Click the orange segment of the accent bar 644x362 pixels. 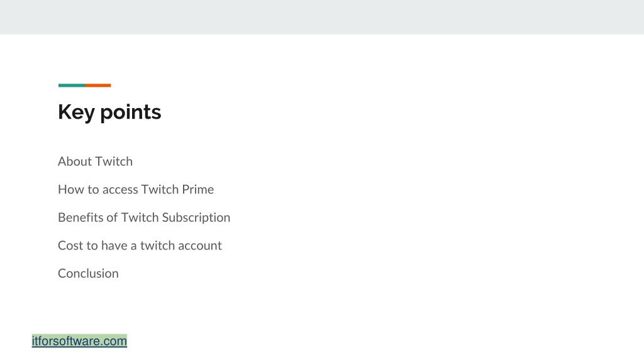point(97,85)
